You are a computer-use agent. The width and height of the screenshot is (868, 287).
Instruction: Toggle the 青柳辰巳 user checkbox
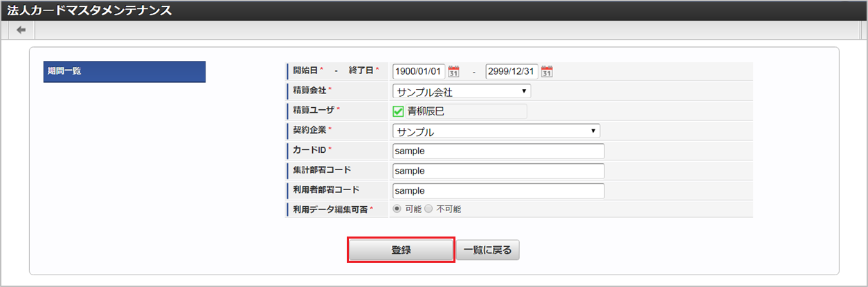point(398,111)
